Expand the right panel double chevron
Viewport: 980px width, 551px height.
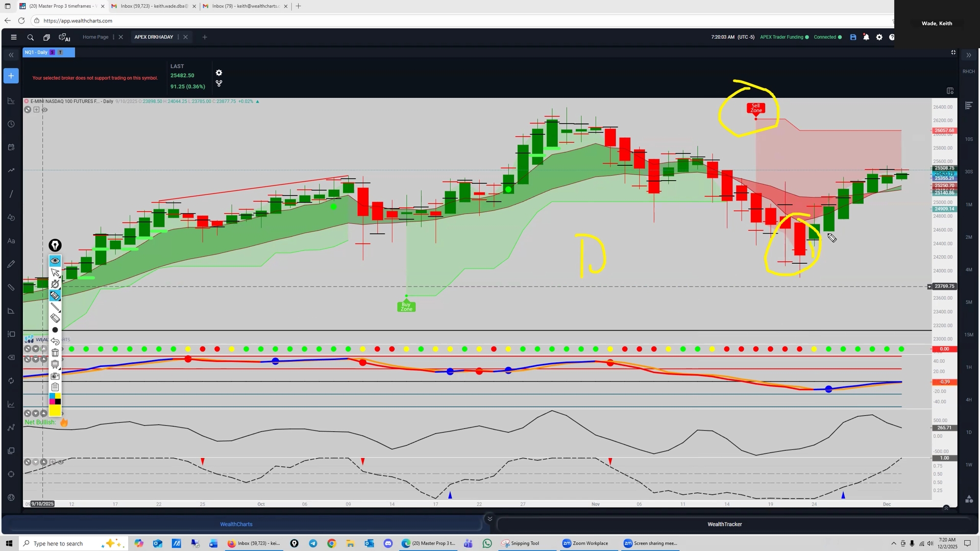tap(968, 55)
